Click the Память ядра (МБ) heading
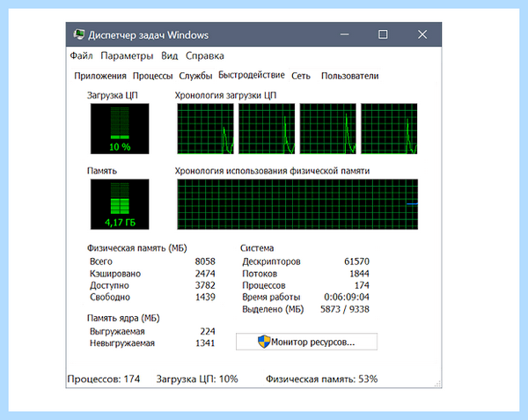This screenshot has height=420, width=528. point(123,318)
